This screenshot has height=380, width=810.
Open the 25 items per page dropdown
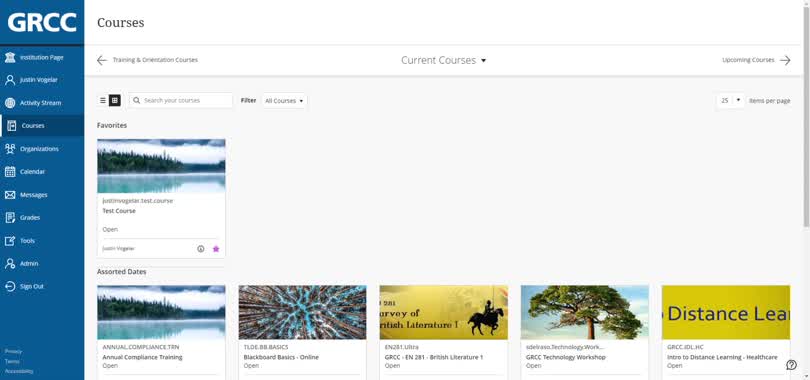[x=730, y=101]
